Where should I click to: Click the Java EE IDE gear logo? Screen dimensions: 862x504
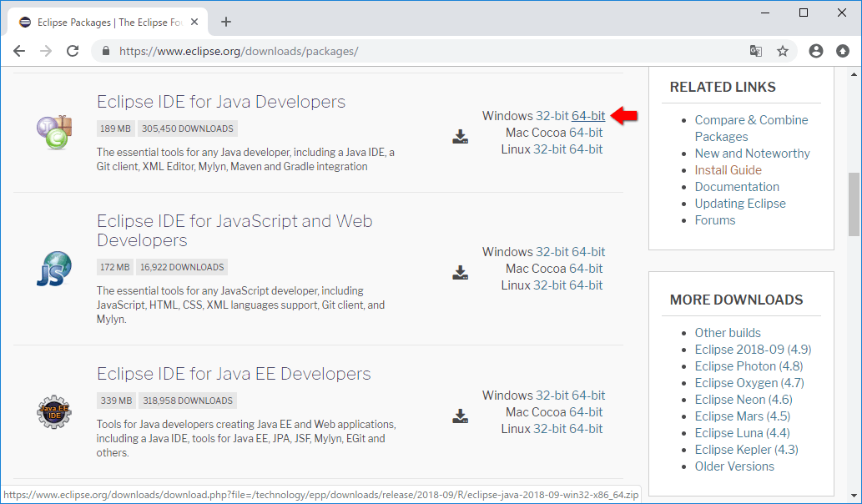coord(54,411)
